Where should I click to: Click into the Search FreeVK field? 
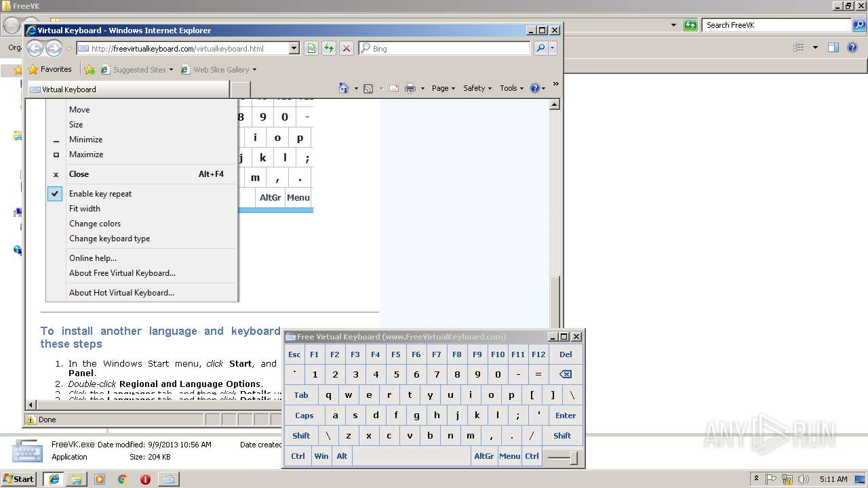777,25
